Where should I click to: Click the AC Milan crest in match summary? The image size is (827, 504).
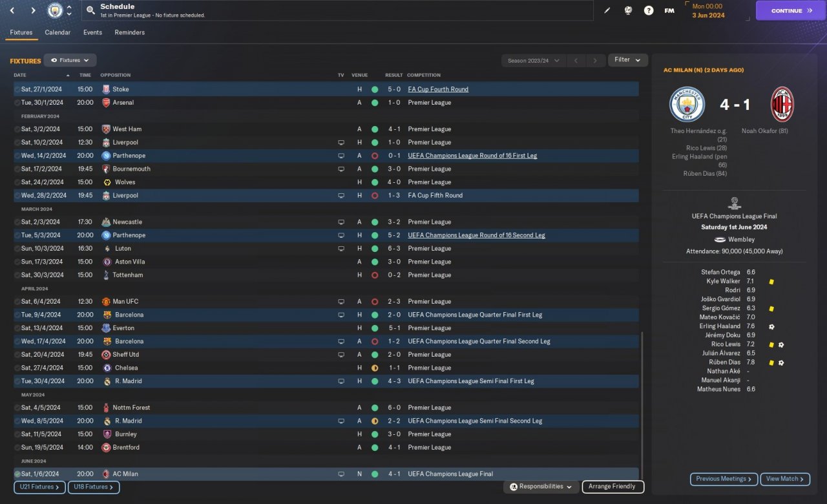782,104
